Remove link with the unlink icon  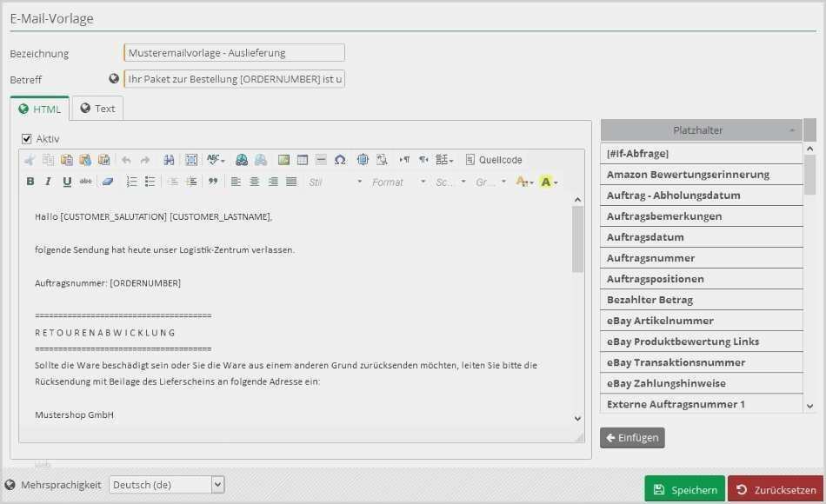point(261,160)
